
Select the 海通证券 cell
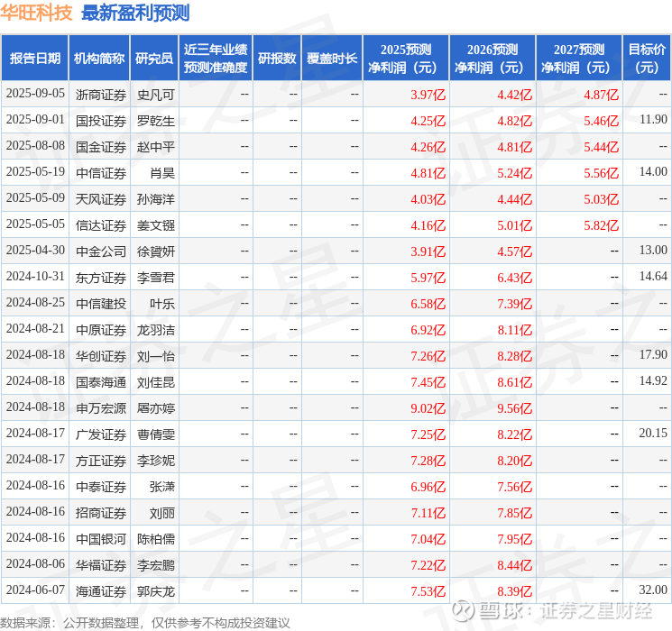pyautogui.click(x=101, y=591)
